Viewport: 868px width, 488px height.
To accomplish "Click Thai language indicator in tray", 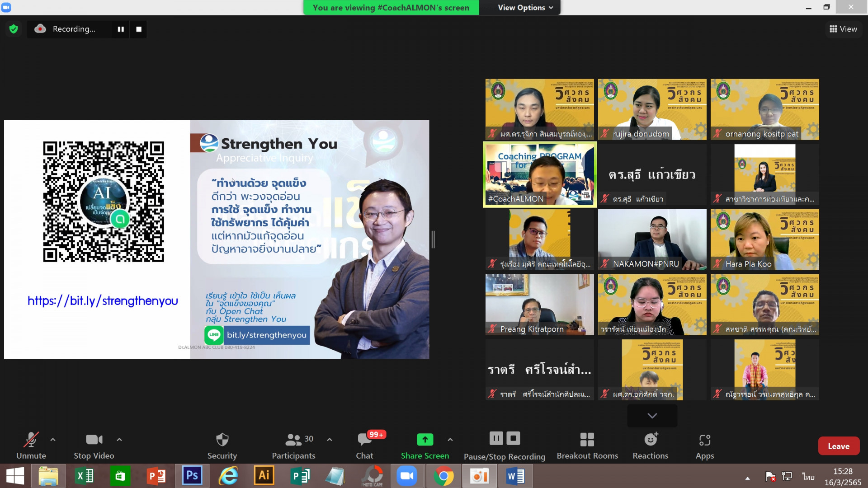I will (x=808, y=477).
